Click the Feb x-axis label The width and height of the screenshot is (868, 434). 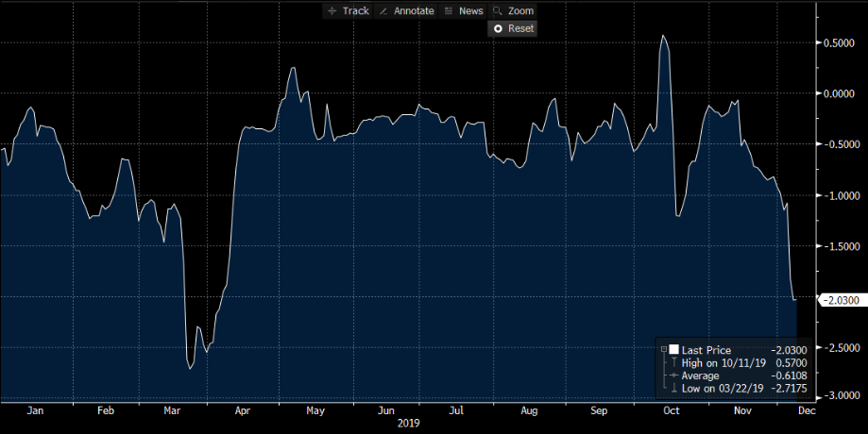pos(106,410)
